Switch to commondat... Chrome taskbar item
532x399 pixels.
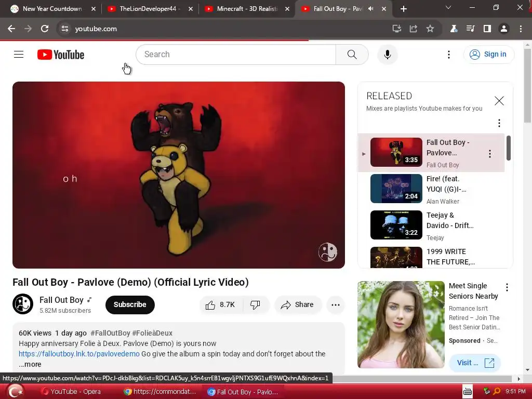coord(160,392)
